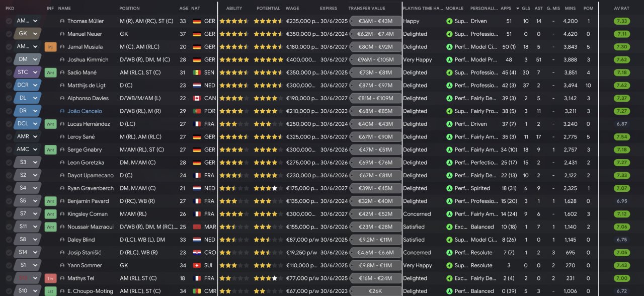This screenshot has height=296, width=644.
Task: Sort by the TRANSFER VALUE column header
Action: [x=367, y=9]
